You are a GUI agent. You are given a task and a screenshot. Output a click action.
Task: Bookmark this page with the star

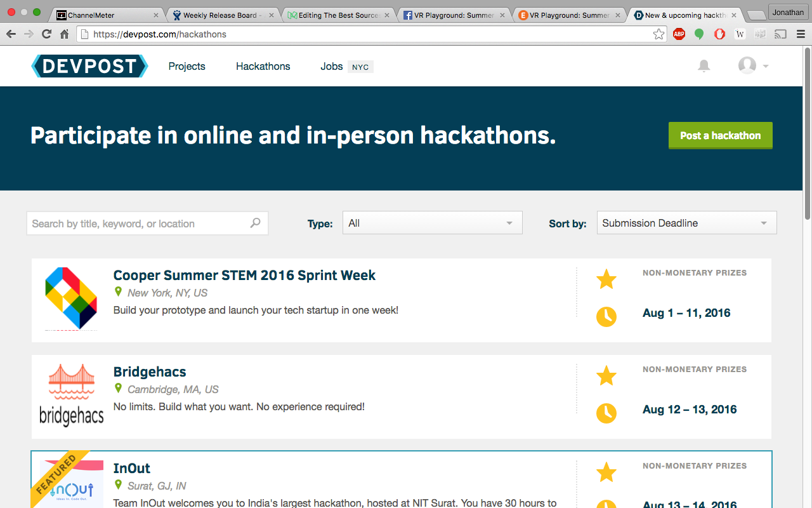tap(659, 34)
